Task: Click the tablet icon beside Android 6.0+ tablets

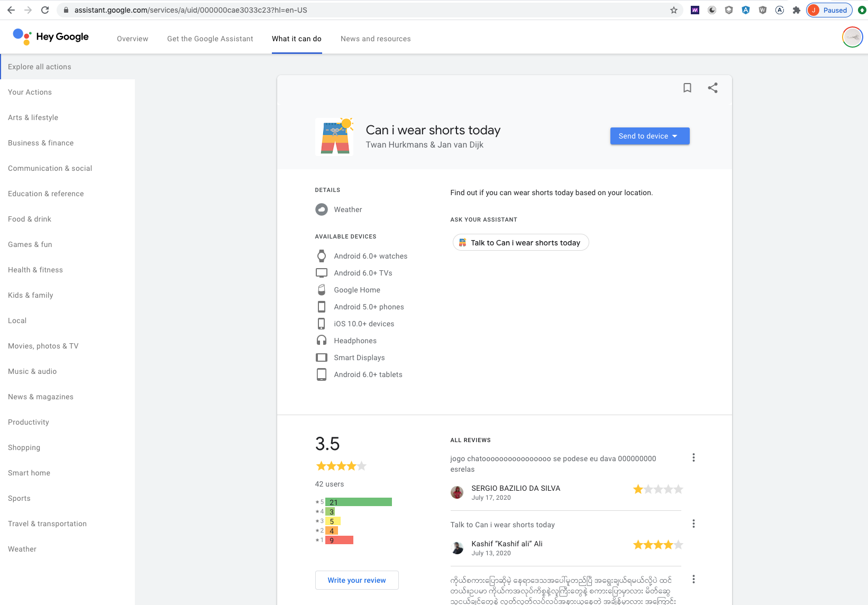Action: [x=322, y=374]
